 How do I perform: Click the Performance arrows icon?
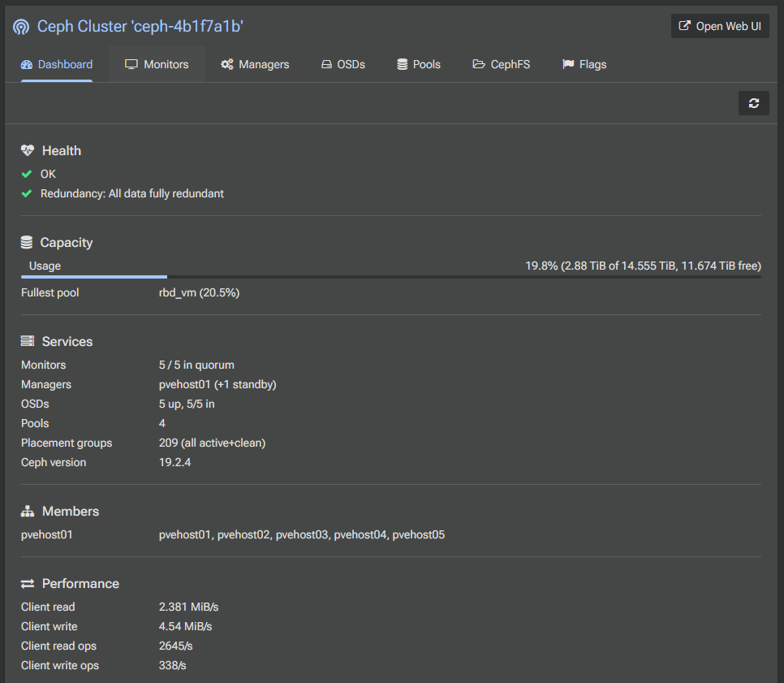pyautogui.click(x=28, y=583)
